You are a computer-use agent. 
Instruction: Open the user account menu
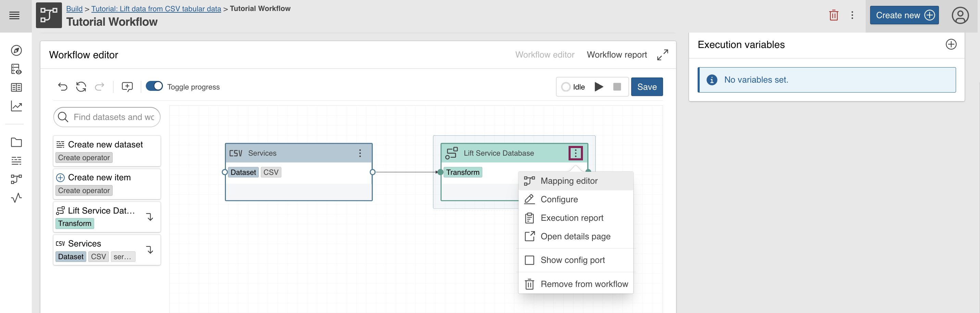960,16
